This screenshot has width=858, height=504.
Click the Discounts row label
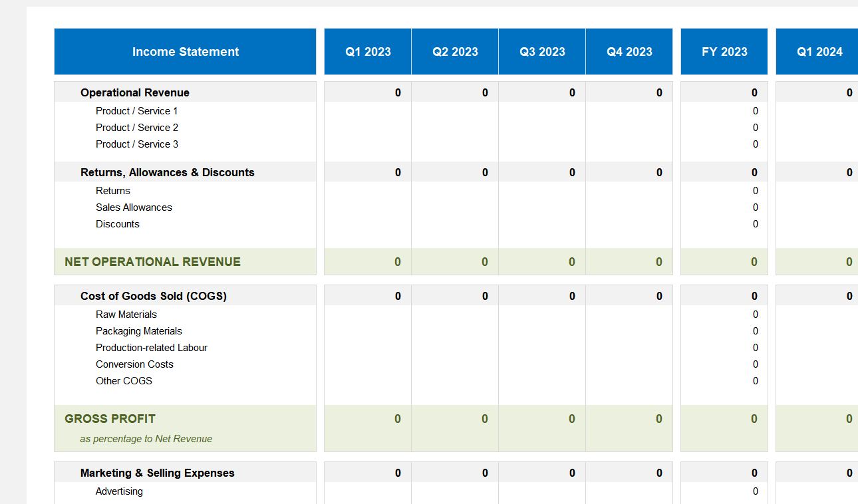click(x=118, y=224)
